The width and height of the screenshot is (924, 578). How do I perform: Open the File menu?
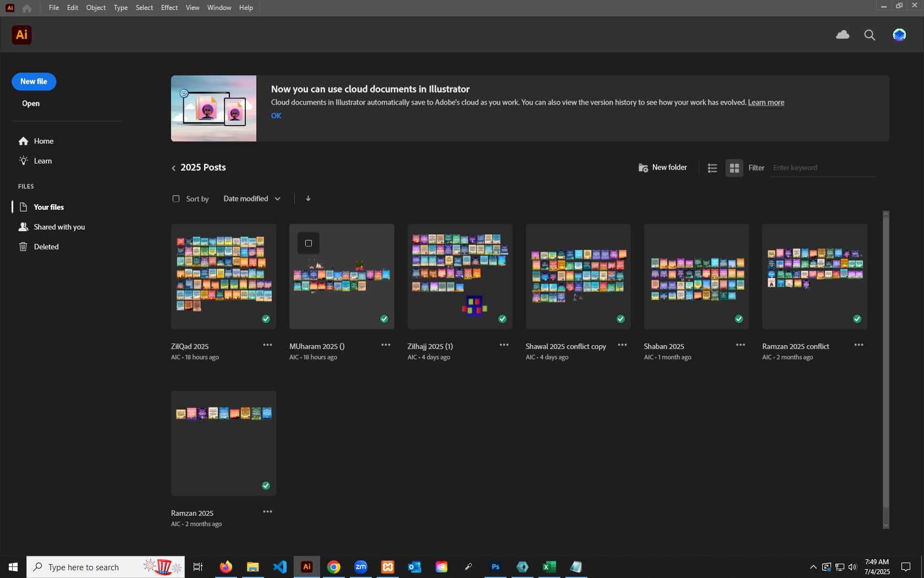click(54, 8)
